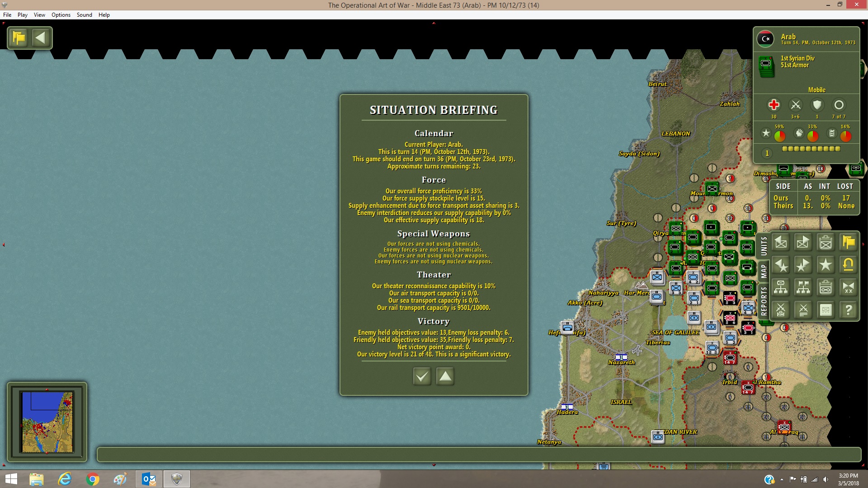The height and width of the screenshot is (488, 868).
Task: Go to next formation star-arrow icon
Action: [803, 265]
